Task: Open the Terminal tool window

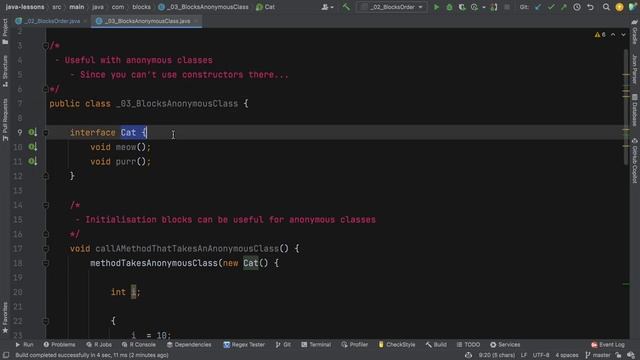Action: 316,345
